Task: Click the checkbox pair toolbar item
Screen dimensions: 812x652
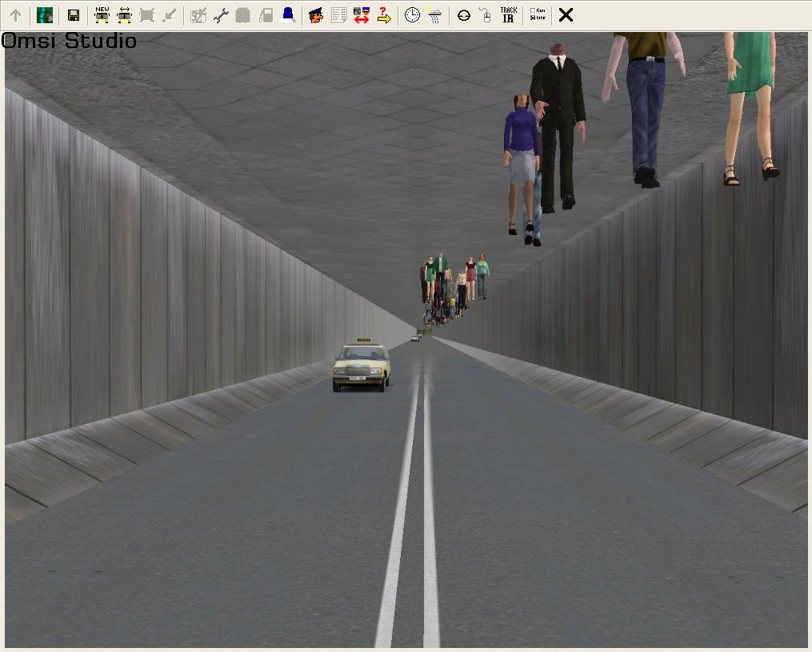Action: (x=538, y=14)
